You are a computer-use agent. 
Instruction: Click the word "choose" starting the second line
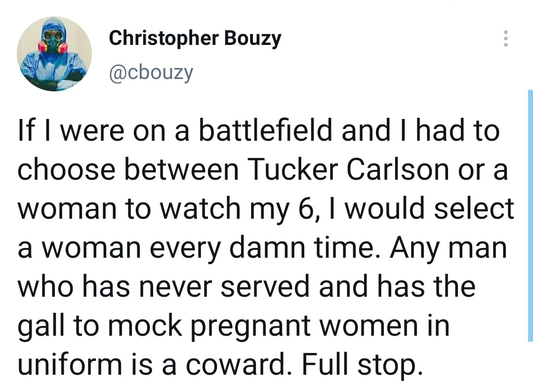pyautogui.click(x=67, y=169)
